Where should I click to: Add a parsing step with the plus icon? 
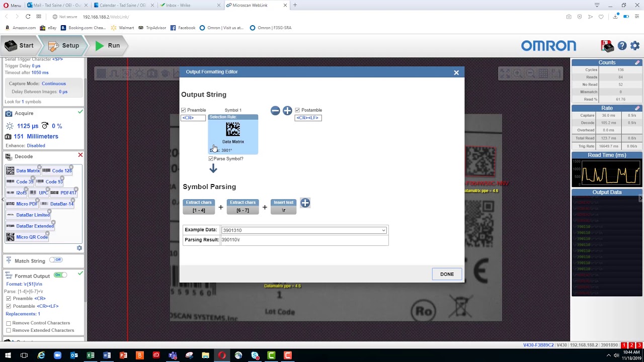point(305,203)
